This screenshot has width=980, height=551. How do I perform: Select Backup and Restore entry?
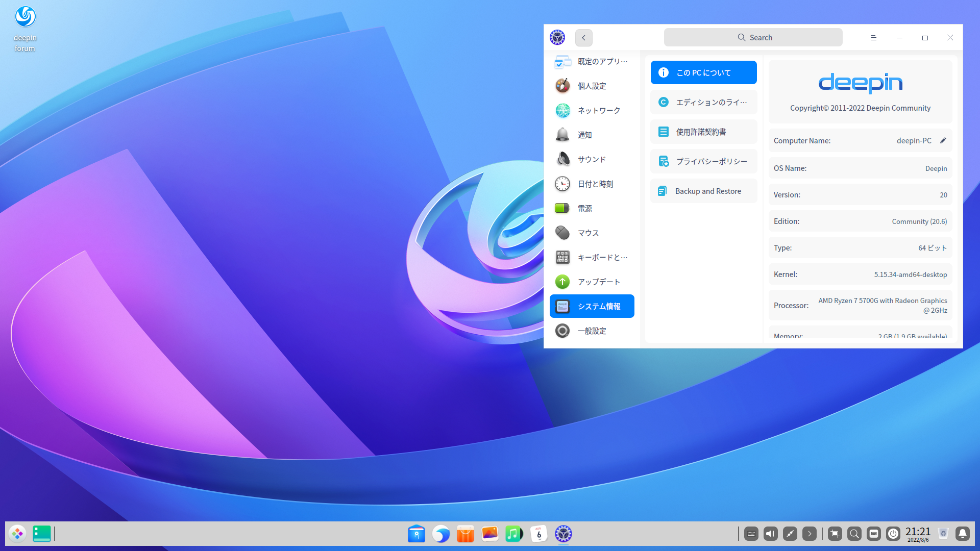tap(703, 191)
